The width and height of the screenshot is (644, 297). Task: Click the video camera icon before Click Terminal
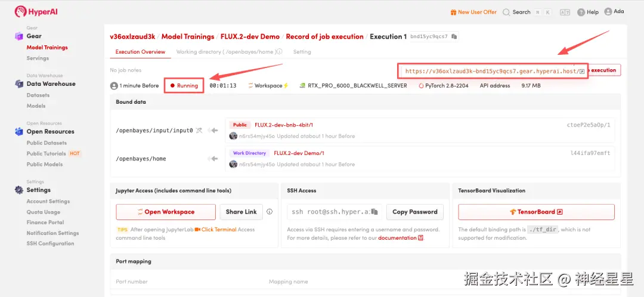point(197,229)
